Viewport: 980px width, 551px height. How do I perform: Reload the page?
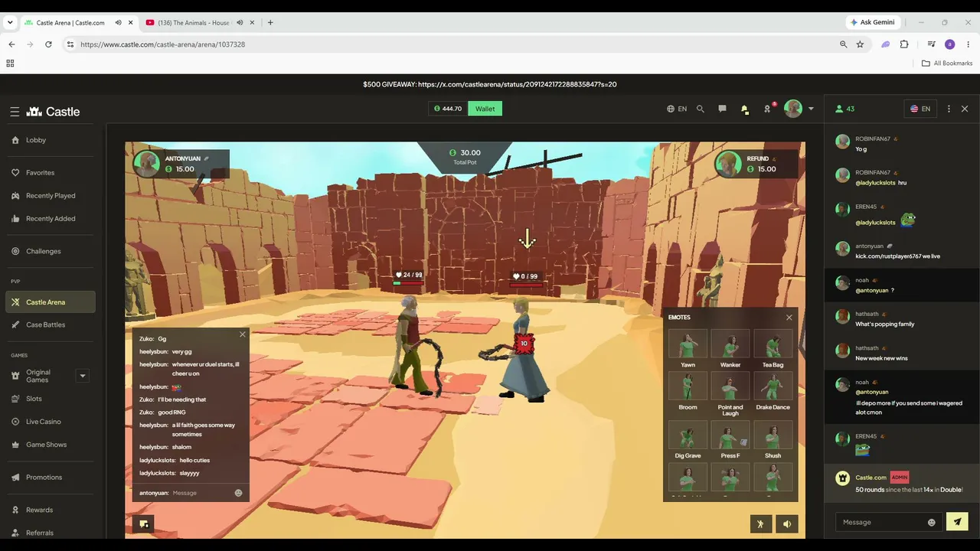pos(48,44)
